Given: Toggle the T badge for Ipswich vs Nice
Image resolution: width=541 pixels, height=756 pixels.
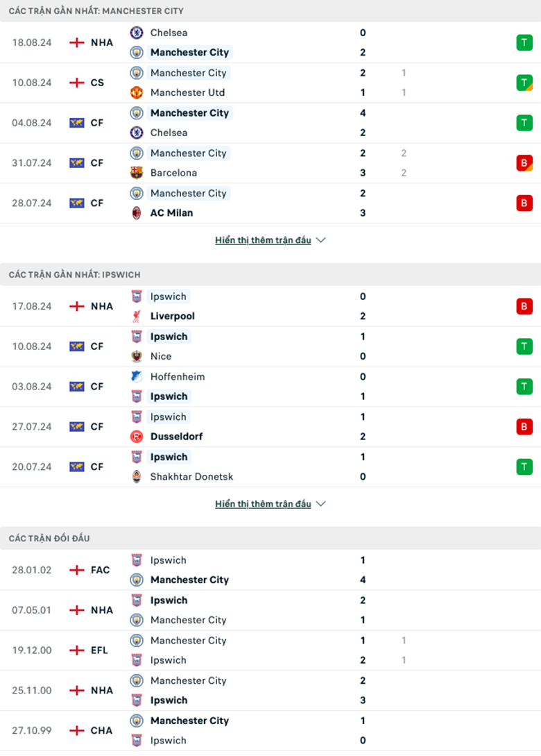Looking at the screenshot, I should coord(524,346).
